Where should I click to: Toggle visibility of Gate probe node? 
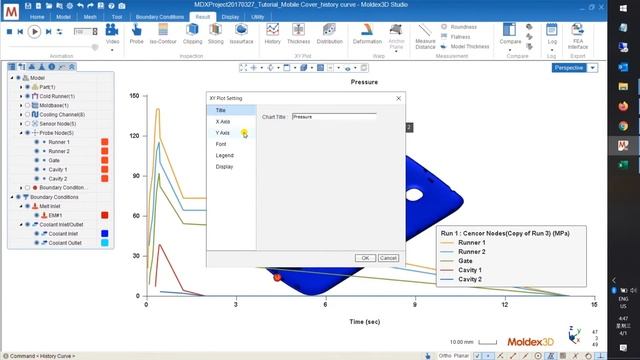tap(37, 160)
